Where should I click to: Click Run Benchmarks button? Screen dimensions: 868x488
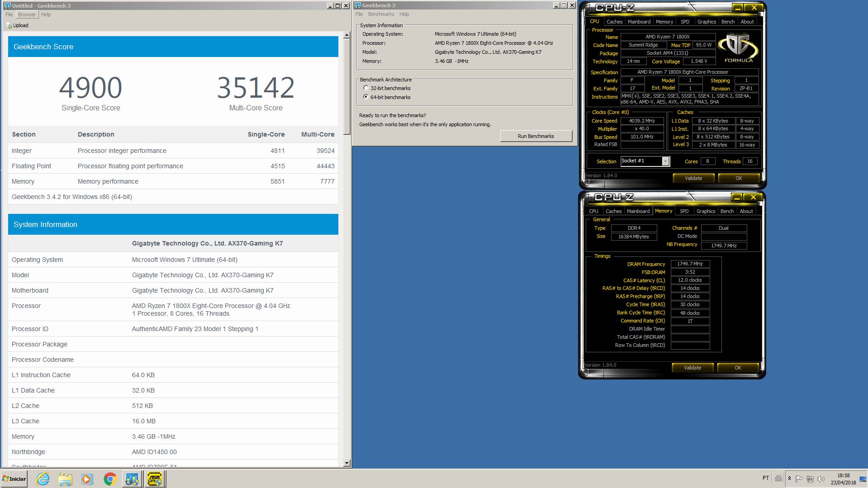(x=536, y=136)
